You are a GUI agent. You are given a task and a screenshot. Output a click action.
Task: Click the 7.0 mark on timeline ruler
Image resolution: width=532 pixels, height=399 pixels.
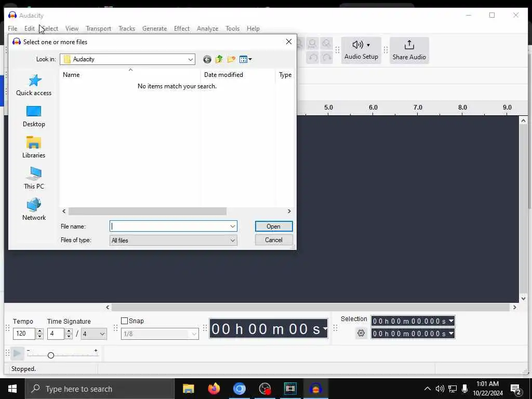(418, 107)
